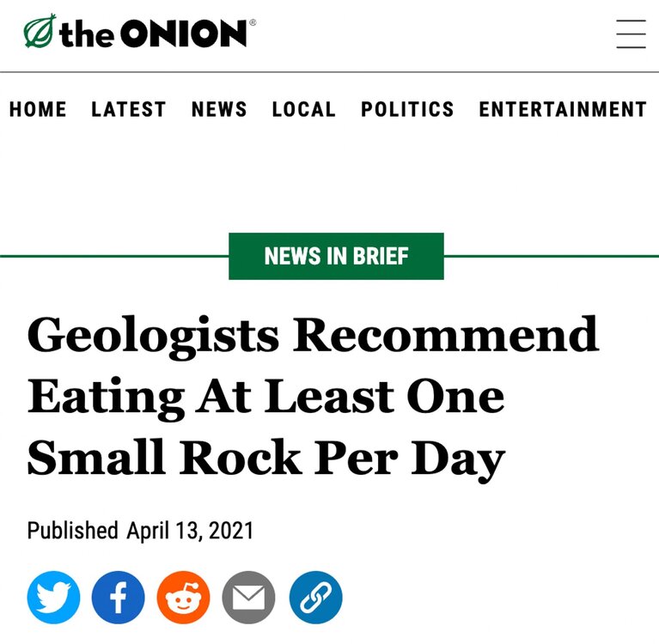Click the Geologists Recommend article headline
The height and width of the screenshot is (644, 659).
[313, 396]
